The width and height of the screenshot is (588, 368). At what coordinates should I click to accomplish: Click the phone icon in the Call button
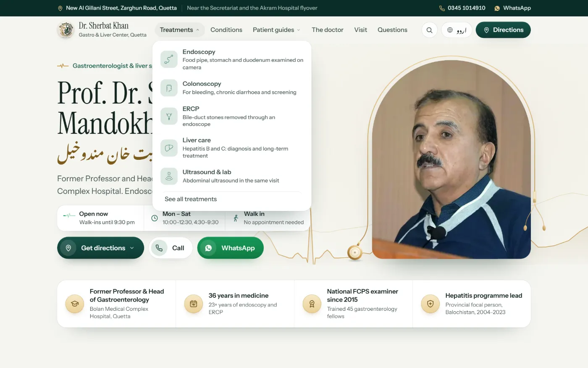(159, 248)
